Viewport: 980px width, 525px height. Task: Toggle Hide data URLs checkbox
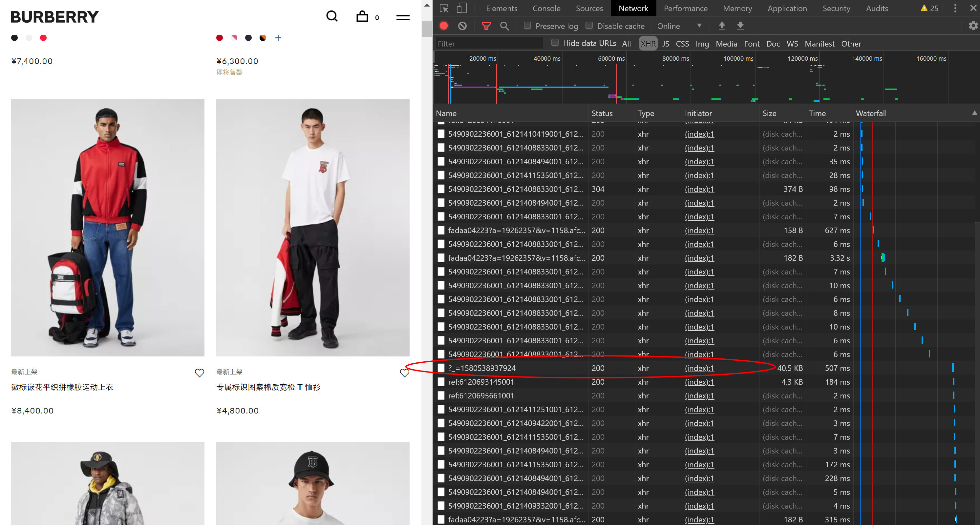[554, 43]
